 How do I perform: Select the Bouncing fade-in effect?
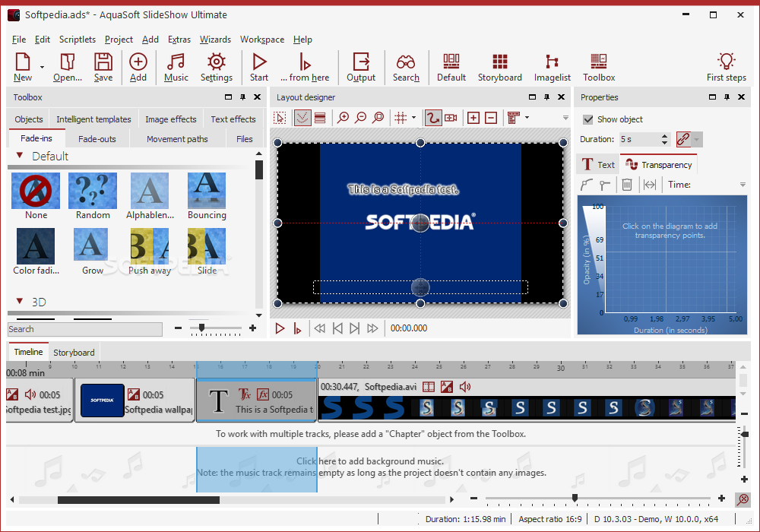[x=207, y=196]
